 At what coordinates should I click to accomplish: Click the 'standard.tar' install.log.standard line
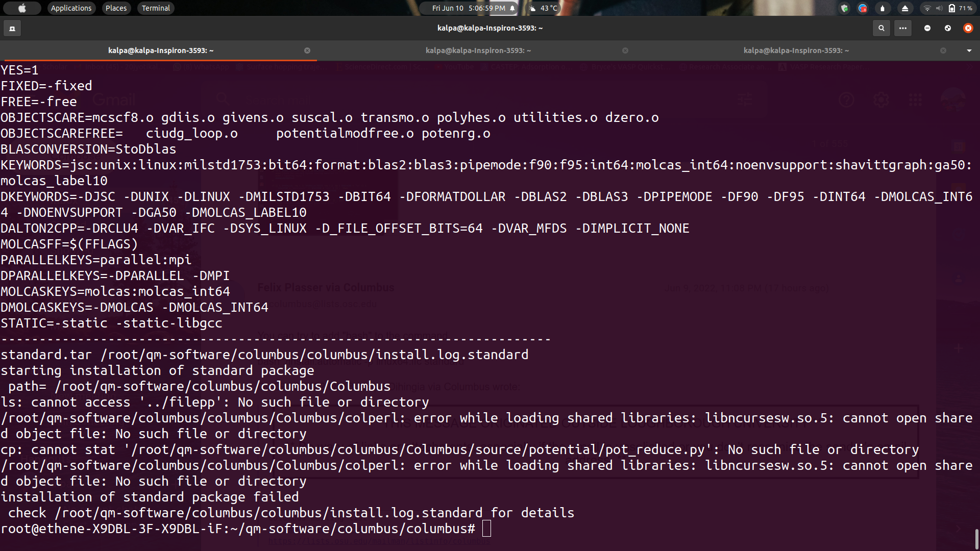[264, 355]
